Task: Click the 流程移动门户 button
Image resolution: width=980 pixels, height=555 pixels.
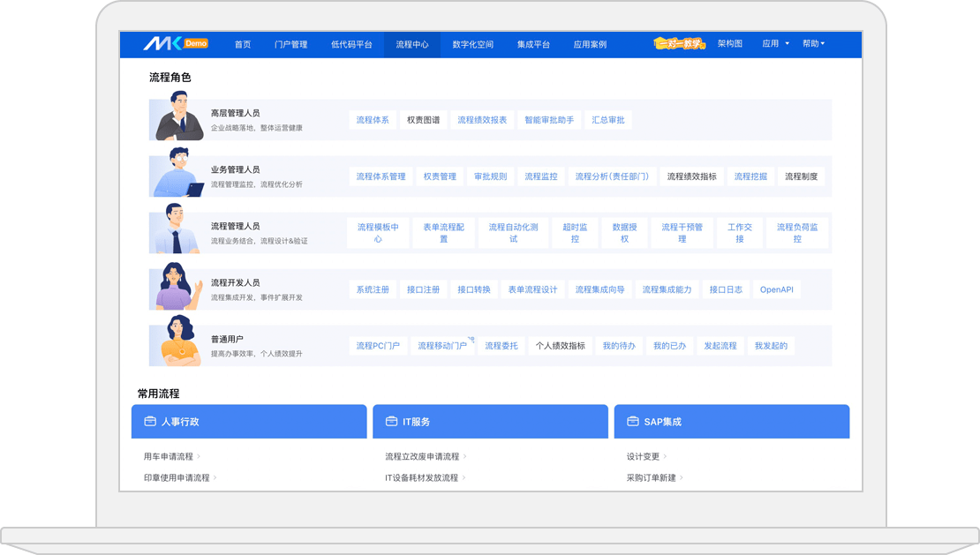Action: point(442,346)
